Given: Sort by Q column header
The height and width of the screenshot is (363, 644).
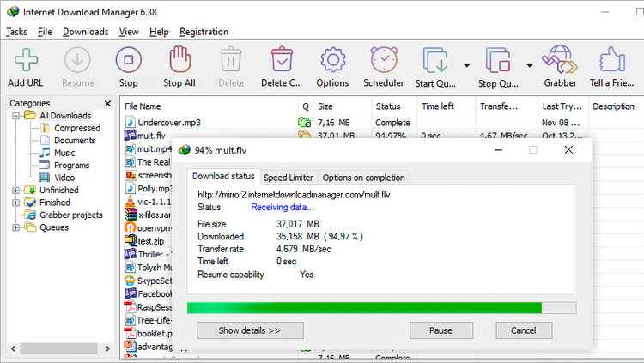Looking at the screenshot, I should [x=306, y=106].
